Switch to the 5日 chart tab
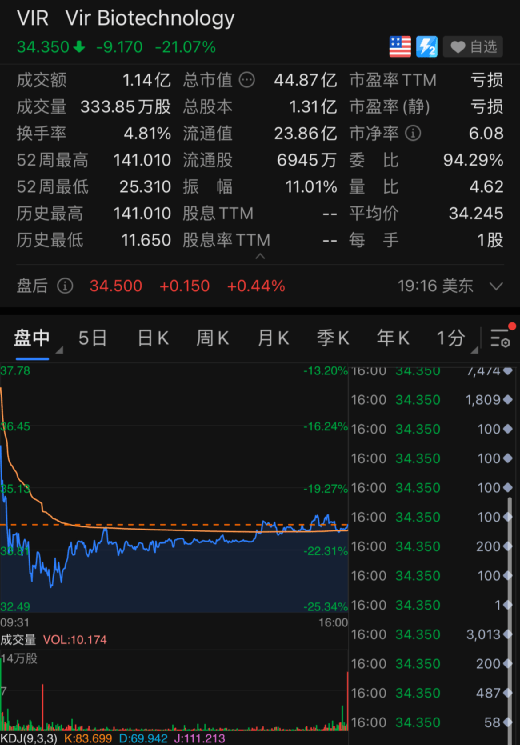Image resolution: width=520 pixels, height=745 pixels. point(93,339)
